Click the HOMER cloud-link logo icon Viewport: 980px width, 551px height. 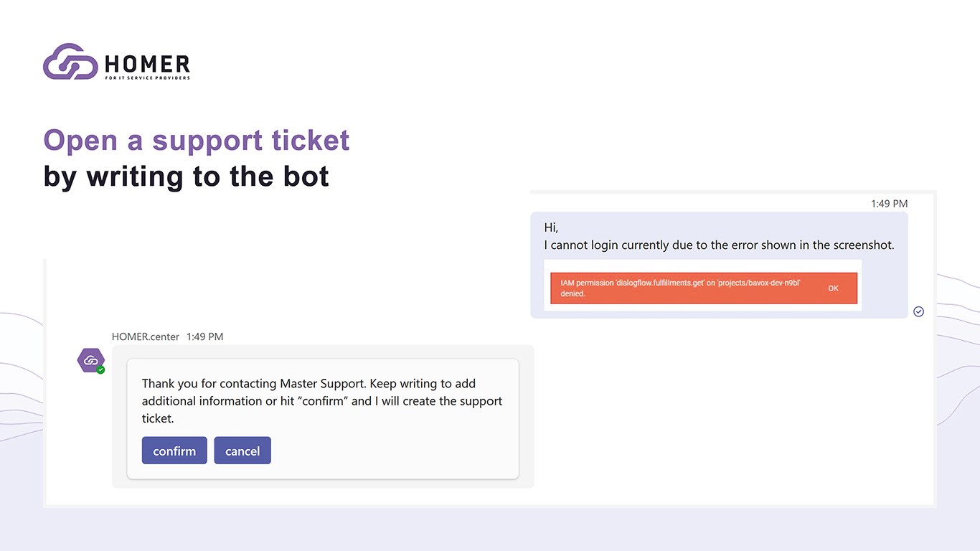pyautogui.click(x=70, y=62)
